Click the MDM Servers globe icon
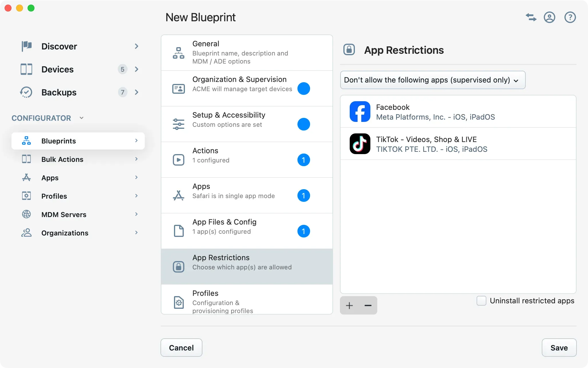588x368 pixels. click(26, 214)
